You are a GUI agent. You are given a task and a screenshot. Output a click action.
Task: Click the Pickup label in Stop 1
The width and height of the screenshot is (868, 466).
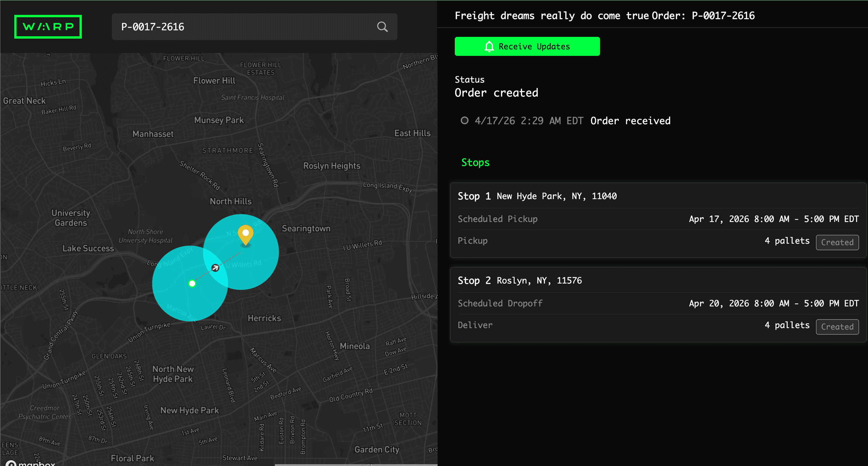(x=472, y=241)
